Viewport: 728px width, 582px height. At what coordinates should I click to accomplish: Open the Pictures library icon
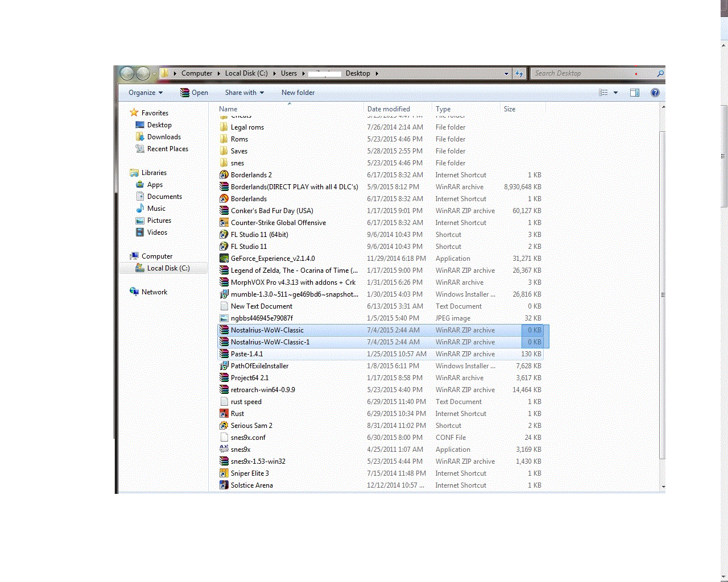(x=140, y=221)
